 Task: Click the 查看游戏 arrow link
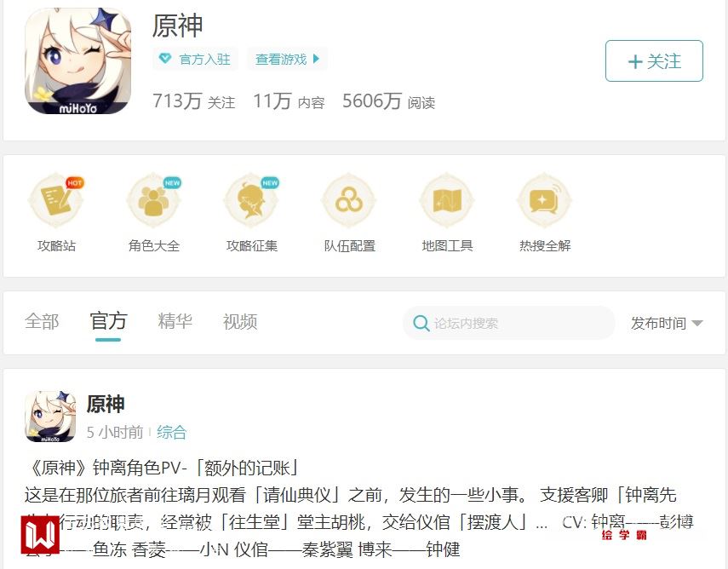tap(288, 59)
